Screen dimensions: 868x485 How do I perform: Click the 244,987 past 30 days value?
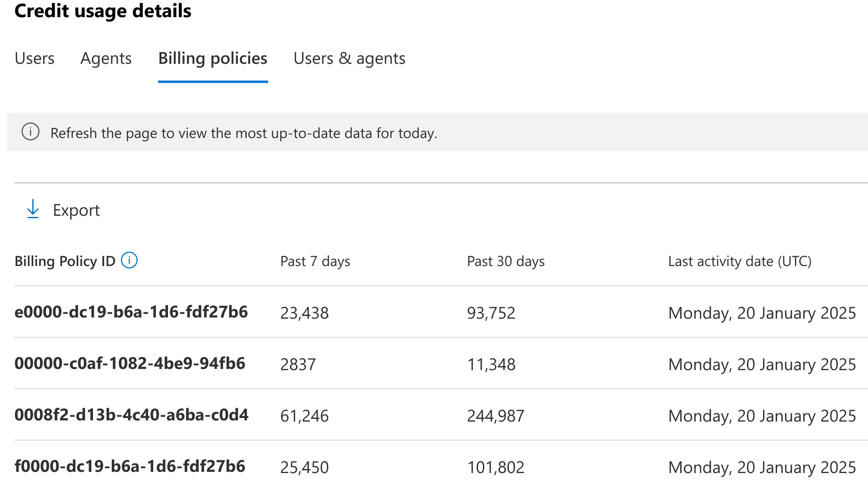click(495, 416)
